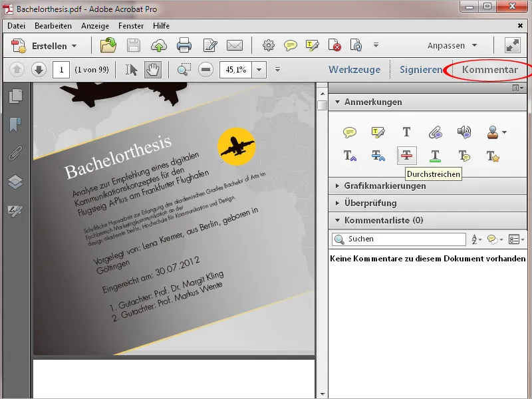
Task: Open comment list options dropdown
Action: (x=516, y=239)
